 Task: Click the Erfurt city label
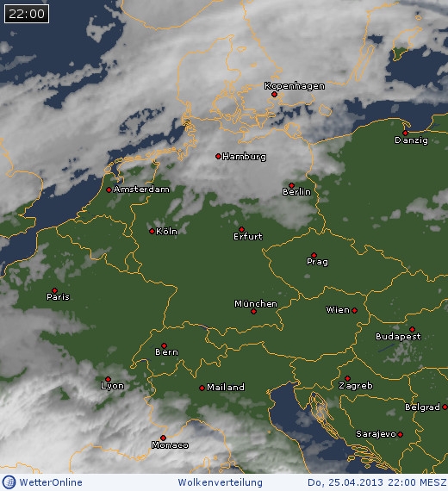click(x=248, y=236)
